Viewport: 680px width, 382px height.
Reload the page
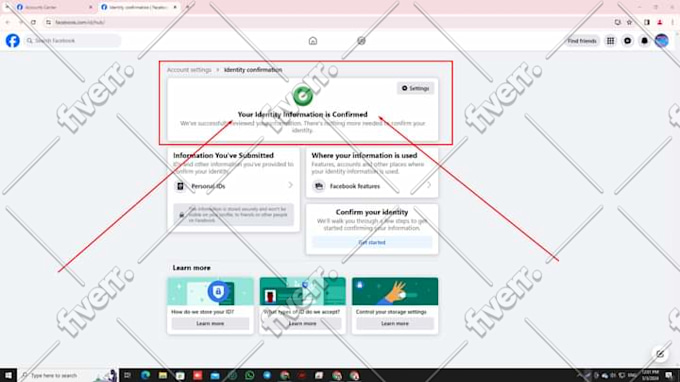click(33, 22)
